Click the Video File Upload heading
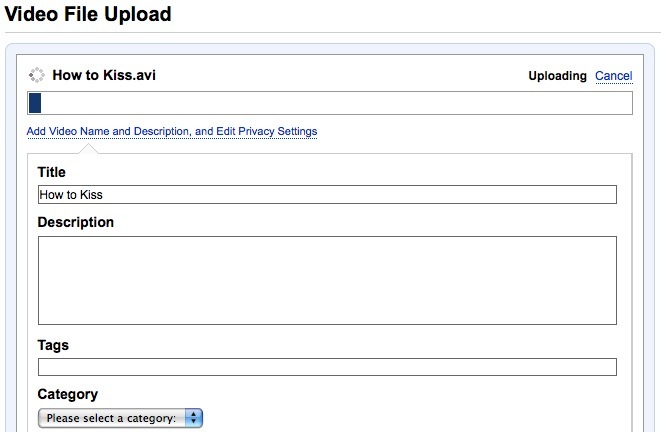 coord(88,14)
